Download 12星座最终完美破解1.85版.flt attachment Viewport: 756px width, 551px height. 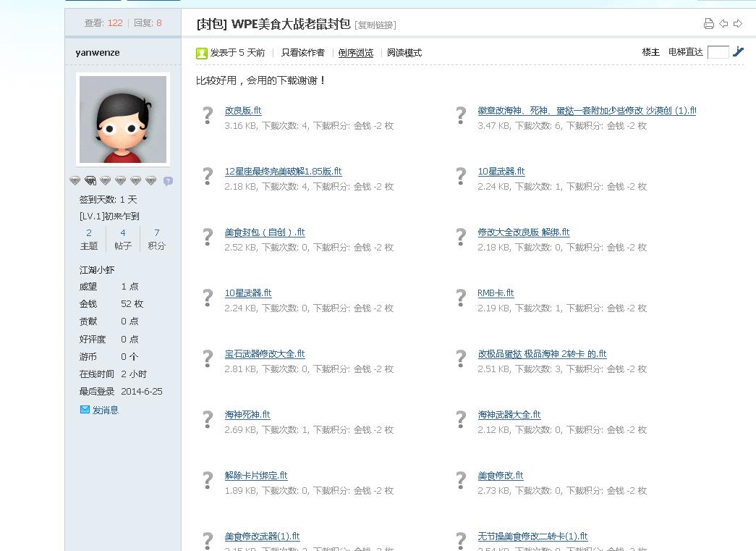coord(283,172)
